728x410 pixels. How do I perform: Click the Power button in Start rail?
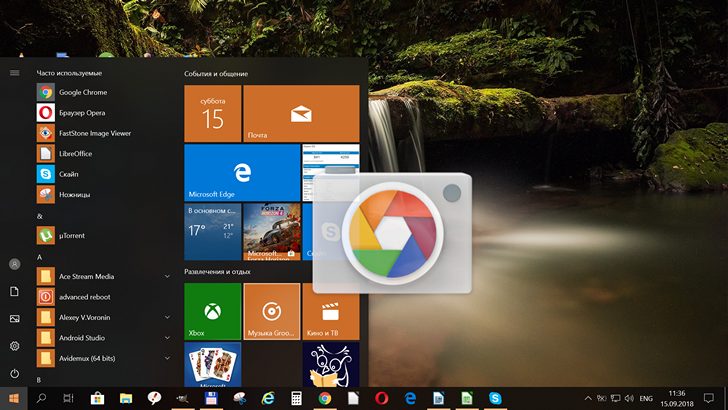tap(14, 373)
